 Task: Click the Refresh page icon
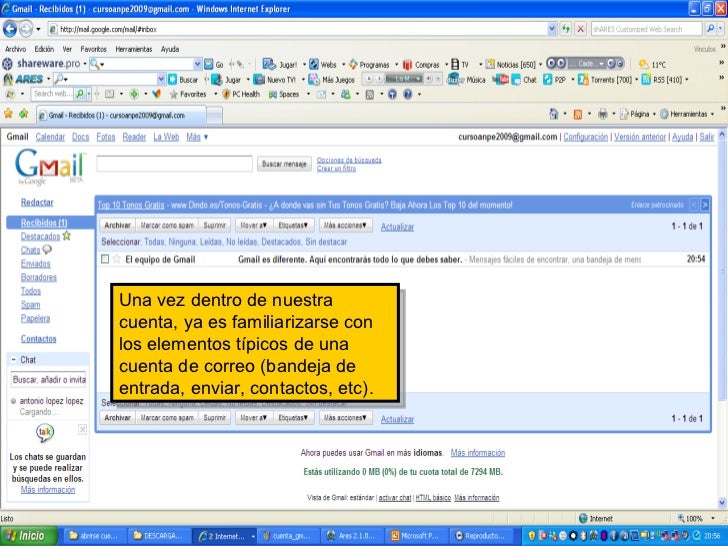566,29
